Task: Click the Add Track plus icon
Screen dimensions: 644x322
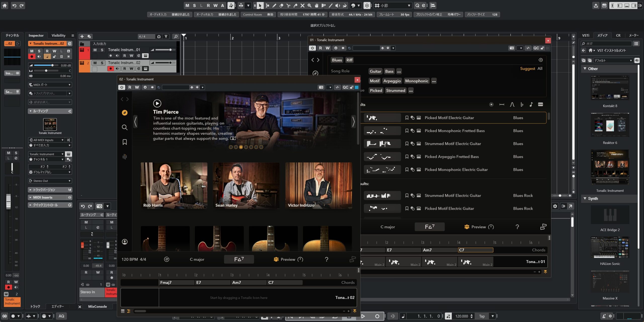Action: [82, 37]
